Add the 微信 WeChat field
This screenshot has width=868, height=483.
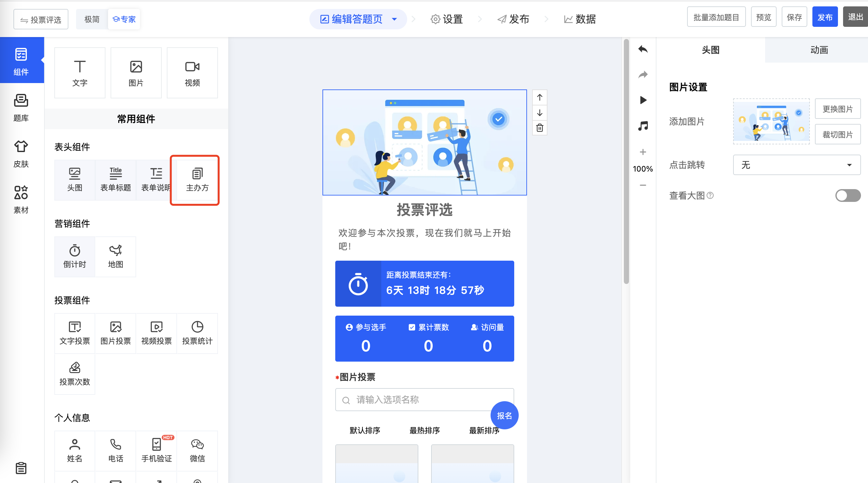point(198,451)
